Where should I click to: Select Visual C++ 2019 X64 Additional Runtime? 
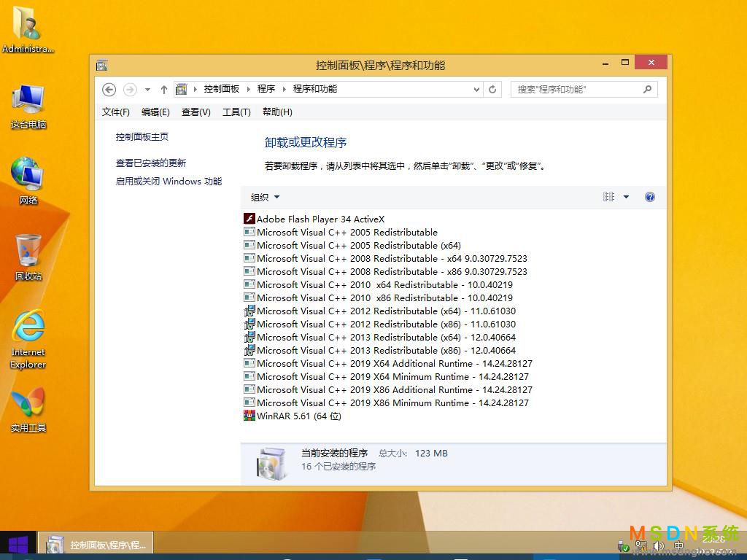[388, 363]
